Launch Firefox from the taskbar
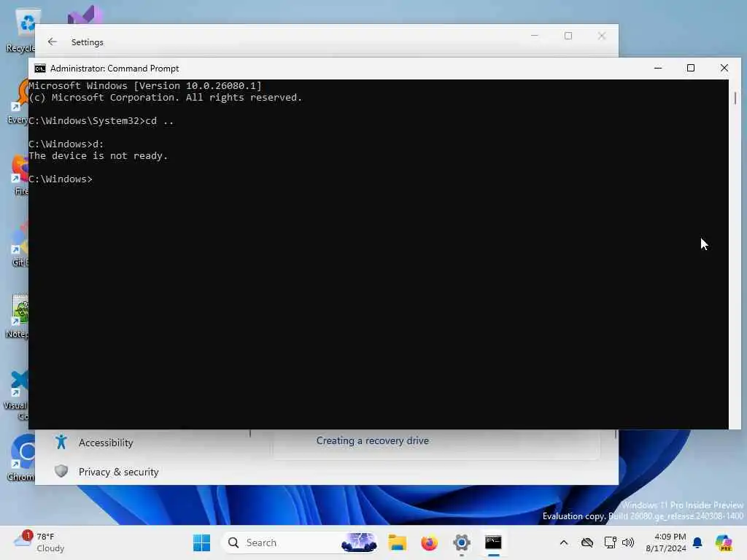The image size is (747, 560). [429, 542]
